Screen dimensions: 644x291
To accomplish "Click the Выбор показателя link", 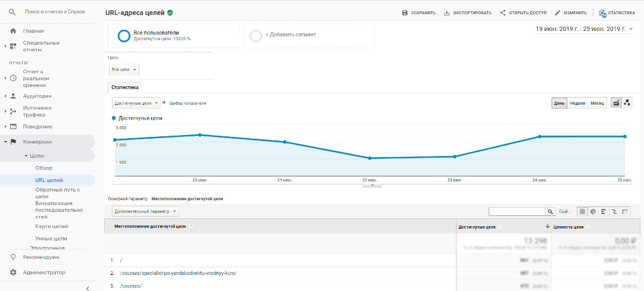I will tap(187, 104).
